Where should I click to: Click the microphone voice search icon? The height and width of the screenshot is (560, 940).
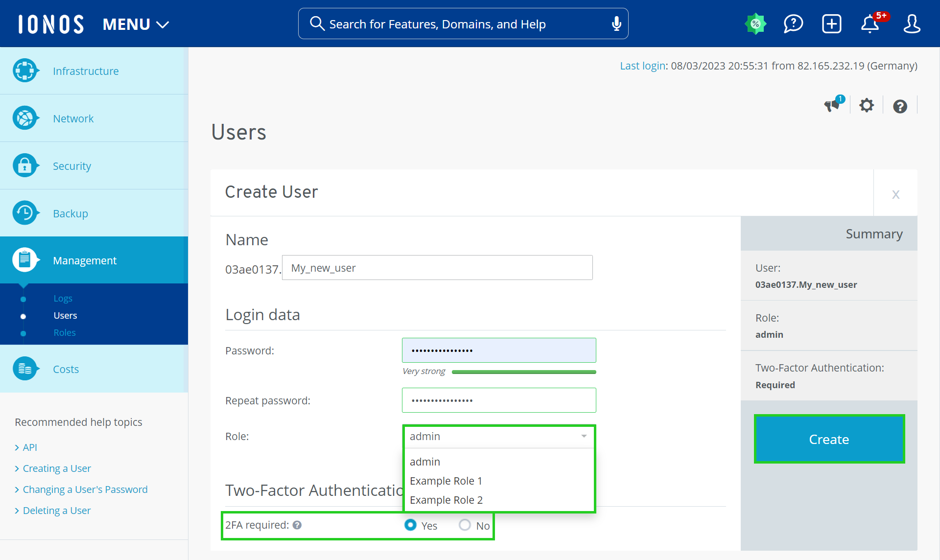tap(616, 23)
